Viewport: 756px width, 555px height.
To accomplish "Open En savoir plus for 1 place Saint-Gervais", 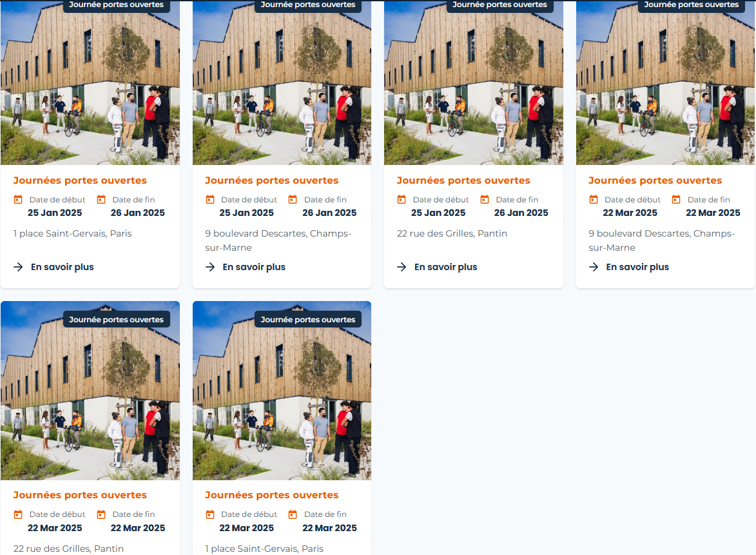I will click(x=53, y=267).
